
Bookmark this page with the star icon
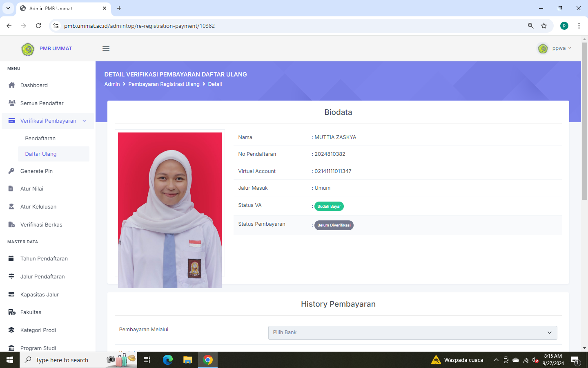544,26
